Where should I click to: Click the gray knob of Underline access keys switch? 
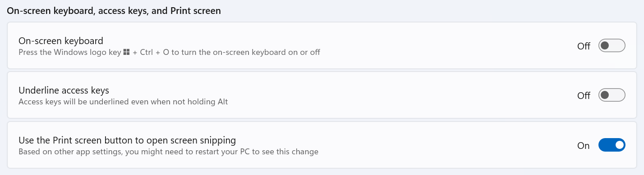(x=605, y=95)
